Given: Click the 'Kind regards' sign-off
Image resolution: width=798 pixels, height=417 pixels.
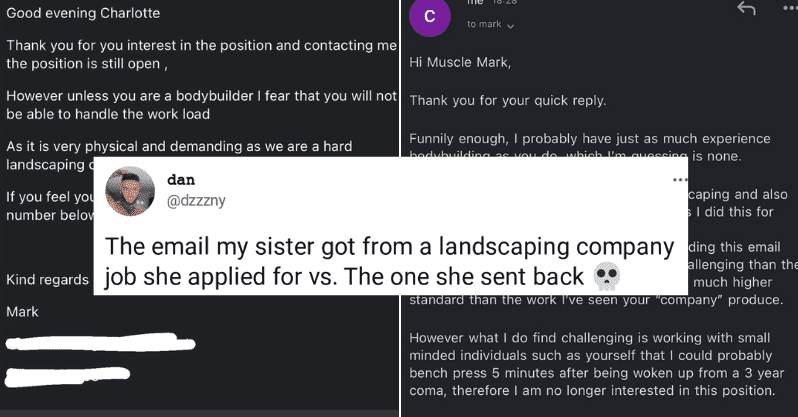Looking at the screenshot, I should pyautogui.click(x=47, y=280).
